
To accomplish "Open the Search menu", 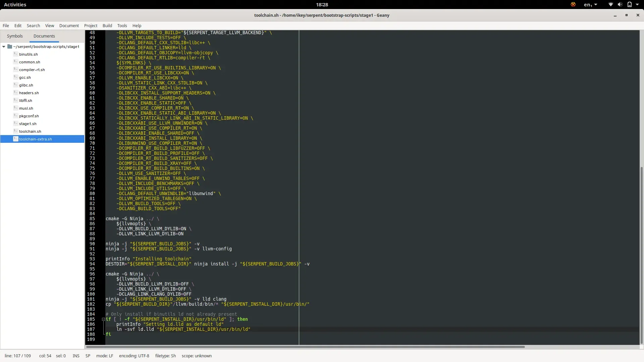I will pos(33,25).
